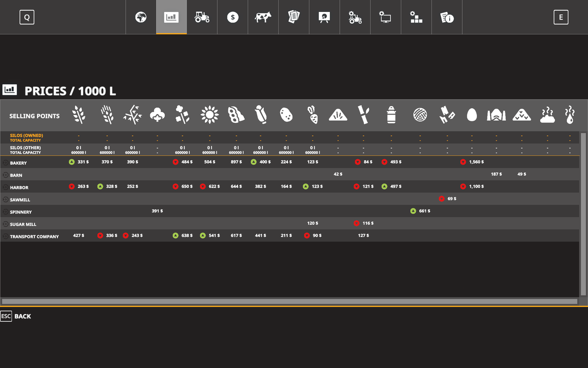Open the finances dollar menu icon

coord(232,17)
